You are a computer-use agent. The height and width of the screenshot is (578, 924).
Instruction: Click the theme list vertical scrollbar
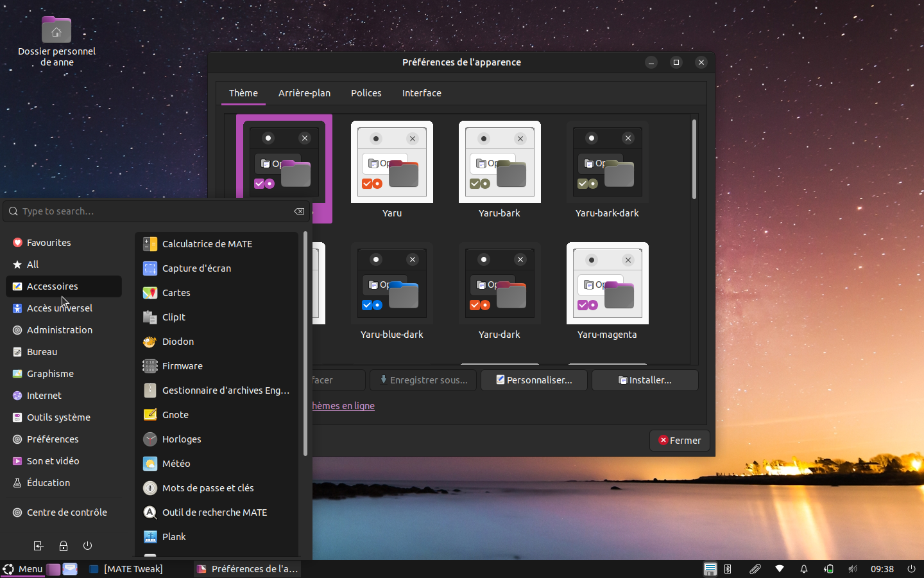tap(694, 161)
